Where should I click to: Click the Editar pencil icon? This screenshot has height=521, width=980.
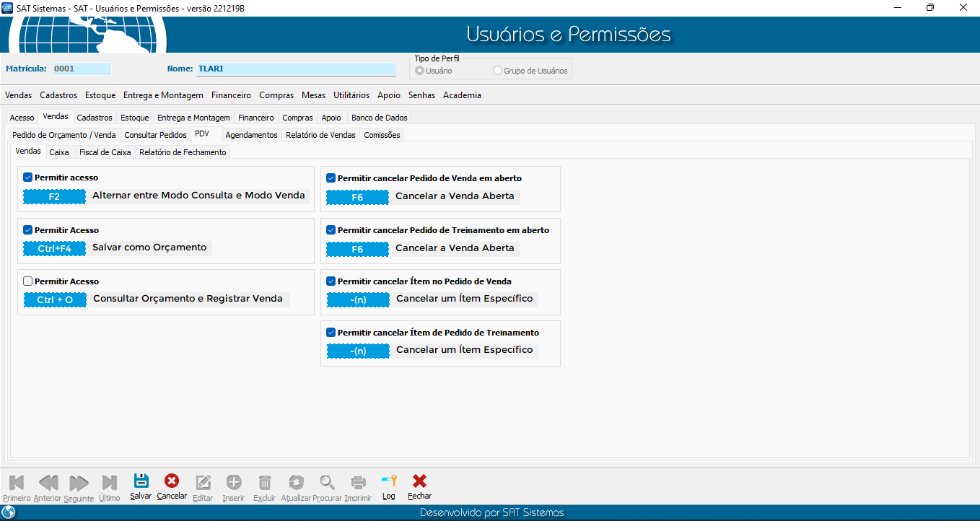204,483
